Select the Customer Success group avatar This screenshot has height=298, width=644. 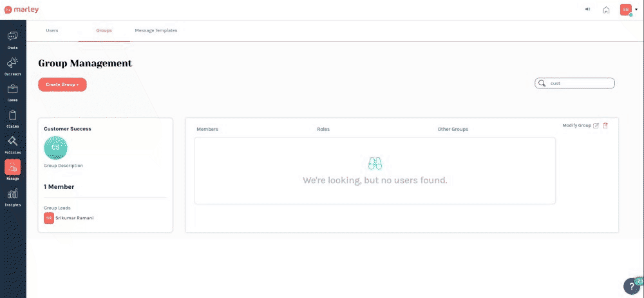pos(55,148)
